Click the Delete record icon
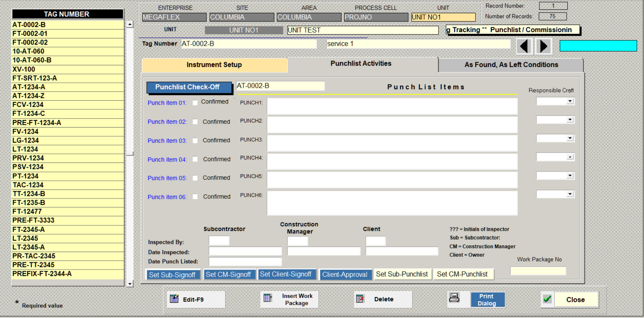The image size is (644, 318). [x=360, y=299]
